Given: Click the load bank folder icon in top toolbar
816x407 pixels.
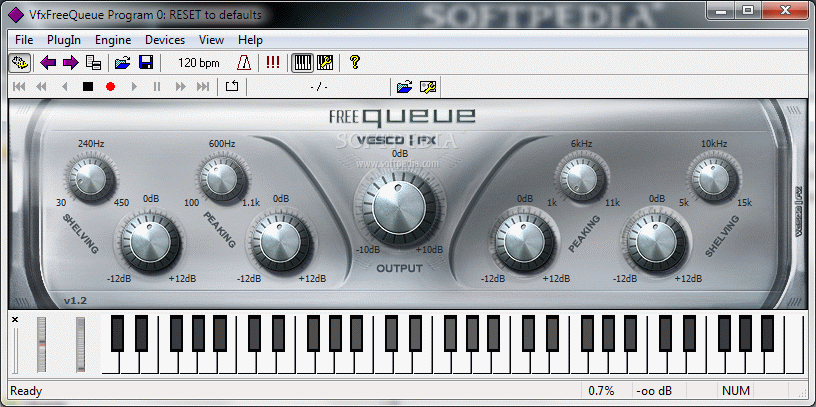Looking at the screenshot, I should pos(122,63).
